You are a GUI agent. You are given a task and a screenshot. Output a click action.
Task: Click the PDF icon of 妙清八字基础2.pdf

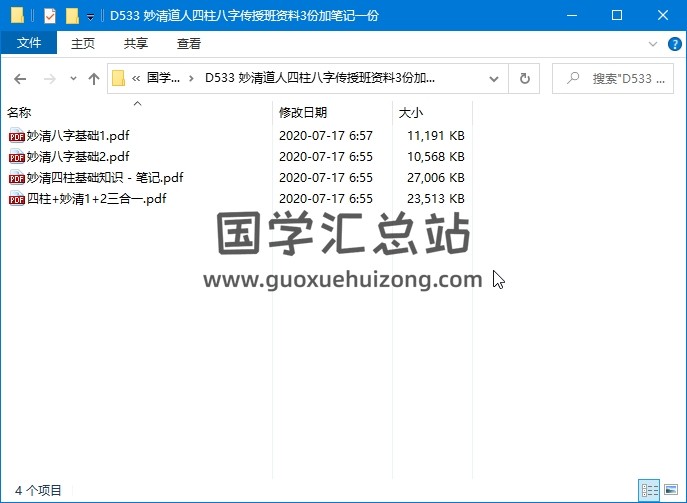[17, 157]
